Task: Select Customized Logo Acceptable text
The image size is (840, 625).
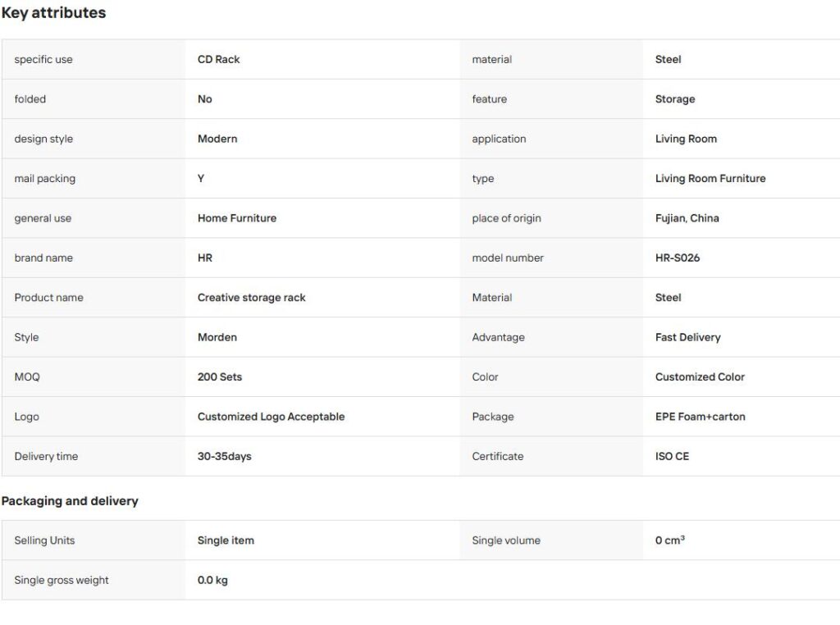Action: [271, 417]
